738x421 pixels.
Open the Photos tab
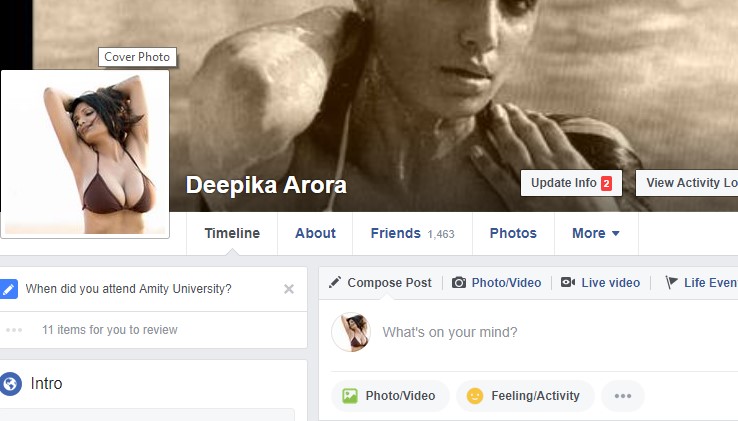point(513,233)
